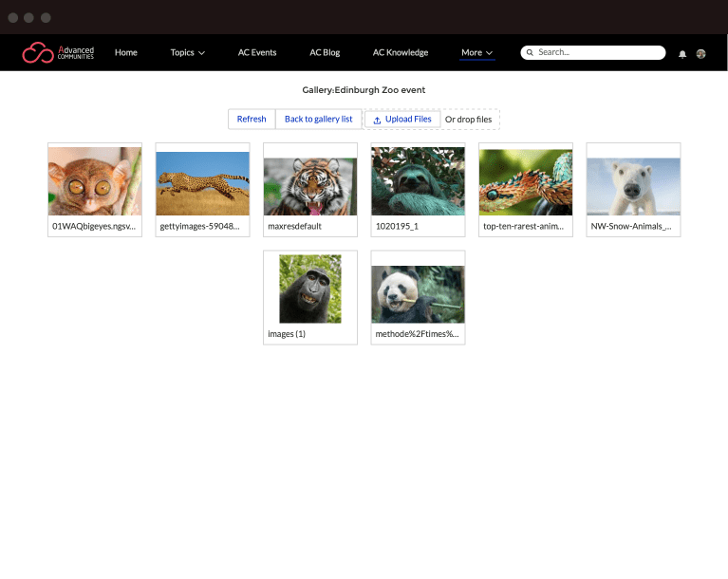The height and width of the screenshot is (579, 728).
Task: Click the 'Or drop files' text
Action: (x=468, y=120)
